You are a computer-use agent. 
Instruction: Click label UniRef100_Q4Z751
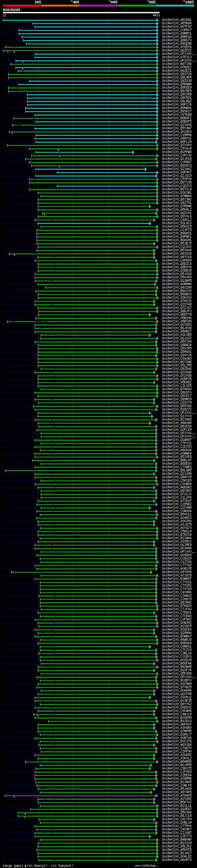click(177, 203)
